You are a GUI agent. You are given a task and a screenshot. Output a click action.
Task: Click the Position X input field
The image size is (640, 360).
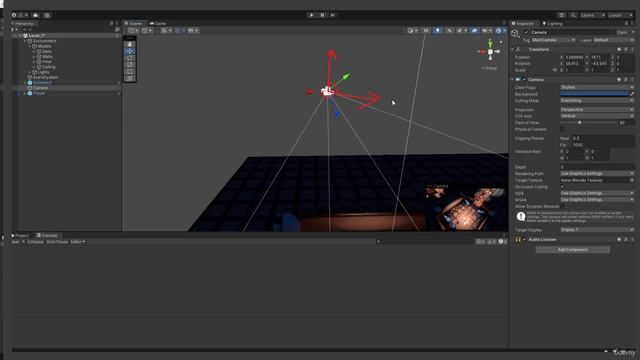575,58
